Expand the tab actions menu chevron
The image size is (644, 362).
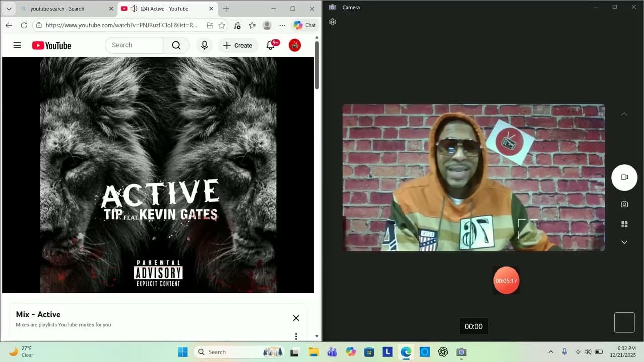[9, 9]
